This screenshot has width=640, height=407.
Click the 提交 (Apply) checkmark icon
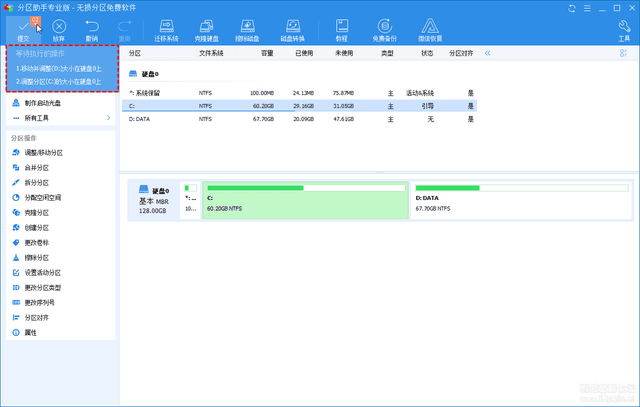23,23
